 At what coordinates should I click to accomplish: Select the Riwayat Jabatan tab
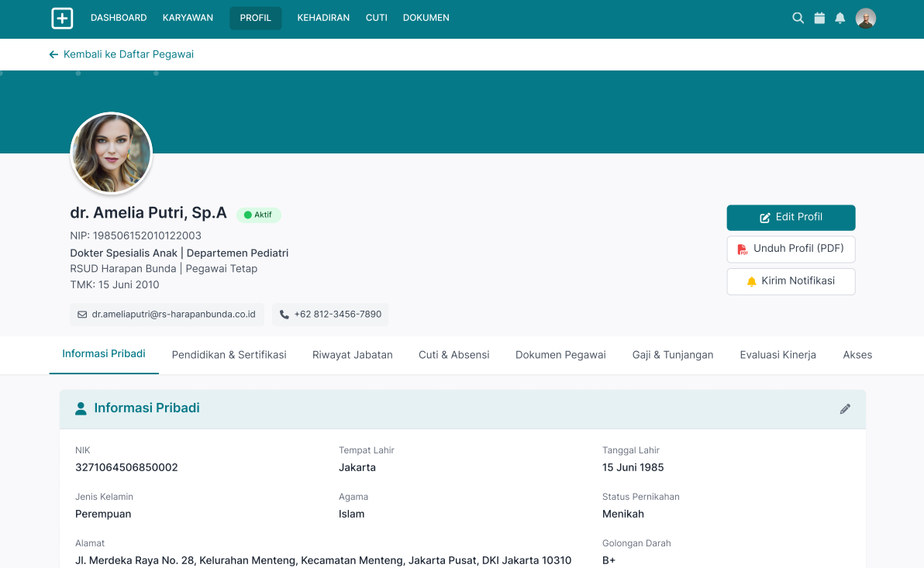(x=353, y=355)
